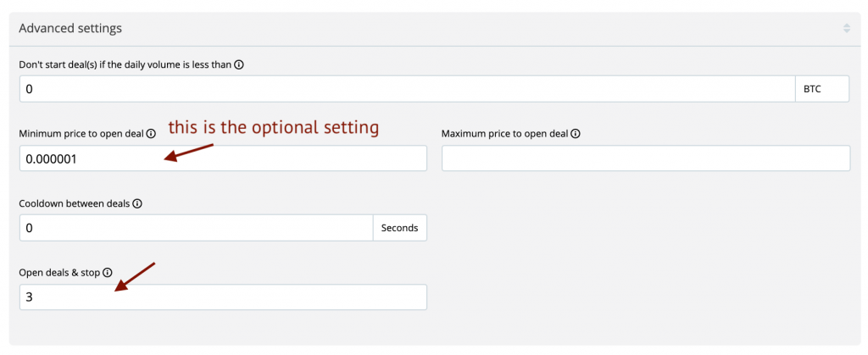Screen dimensions: 868x355
Task: Click info icon beside Cooldown between deals
Action: click(x=136, y=203)
